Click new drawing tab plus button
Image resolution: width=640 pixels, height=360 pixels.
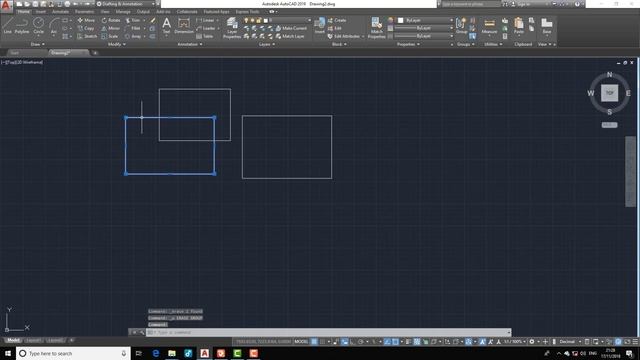(95, 53)
